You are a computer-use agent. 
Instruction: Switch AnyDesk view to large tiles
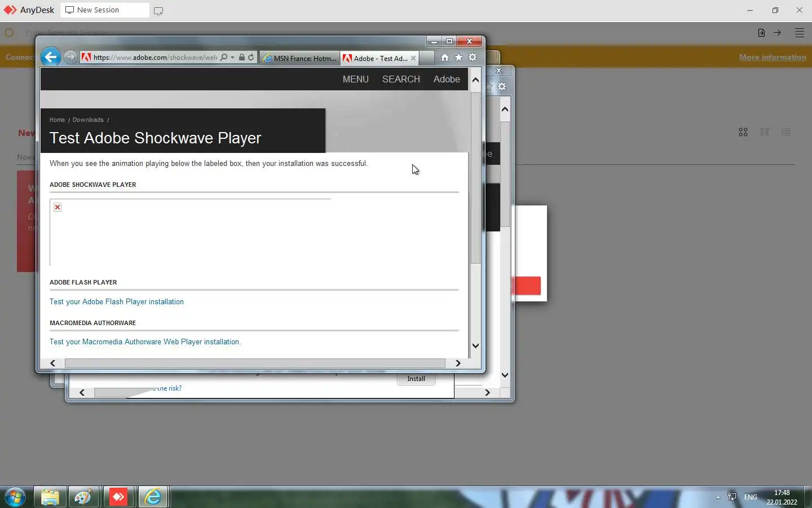743,132
